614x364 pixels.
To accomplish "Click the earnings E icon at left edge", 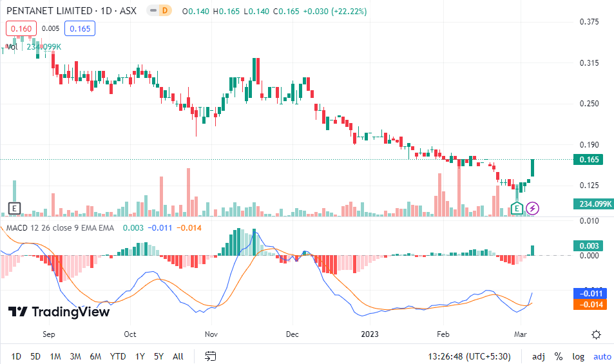I will click(14, 208).
